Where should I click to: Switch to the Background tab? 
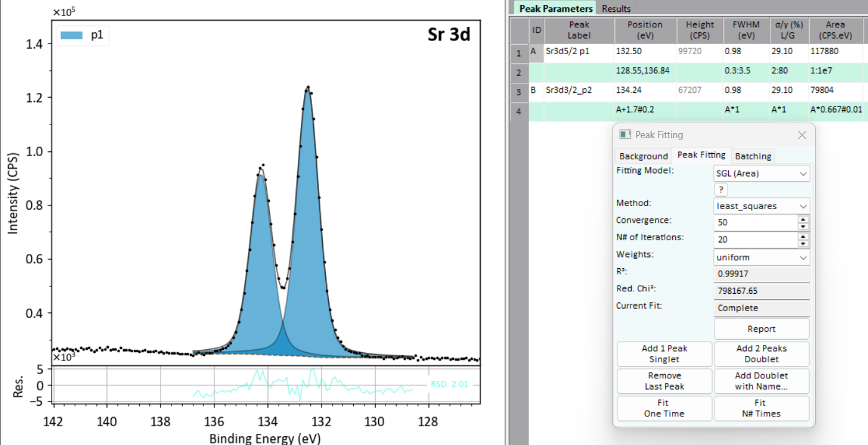click(x=644, y=156)
